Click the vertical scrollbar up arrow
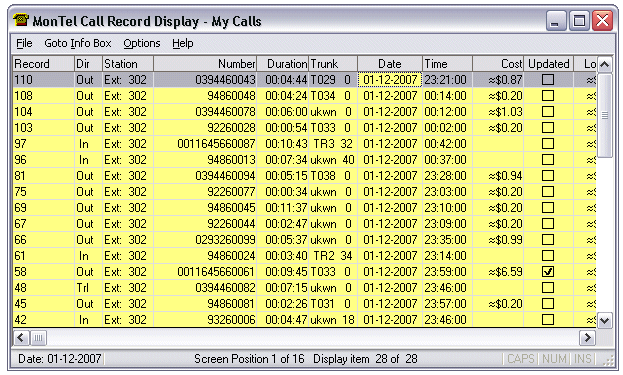This screenshot has width=623, height=375. pyautogui.click(x=605, y=64)
